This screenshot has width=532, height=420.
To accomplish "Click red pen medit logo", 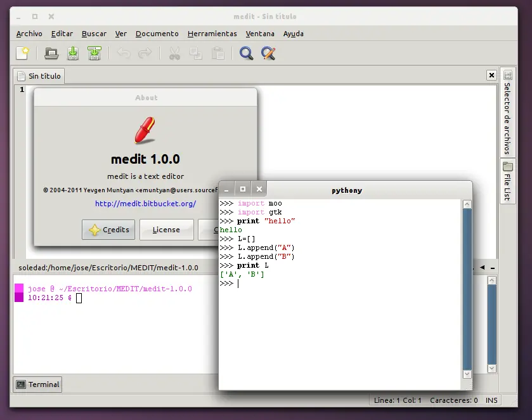I will (145, 130).
